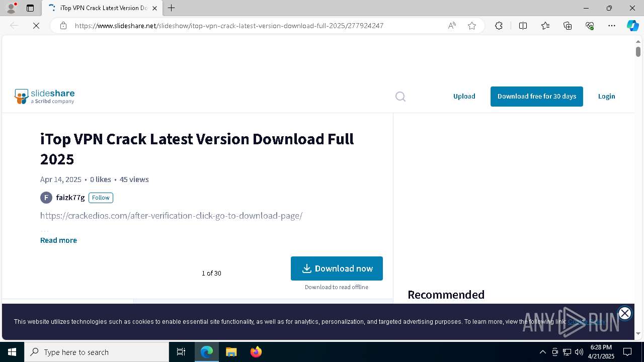Click the address bar URL

[x=229, y=26]
